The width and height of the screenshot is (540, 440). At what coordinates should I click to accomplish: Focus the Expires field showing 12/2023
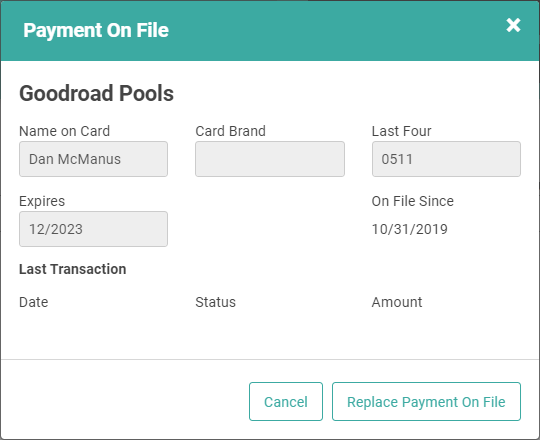(x=93, y=229)
